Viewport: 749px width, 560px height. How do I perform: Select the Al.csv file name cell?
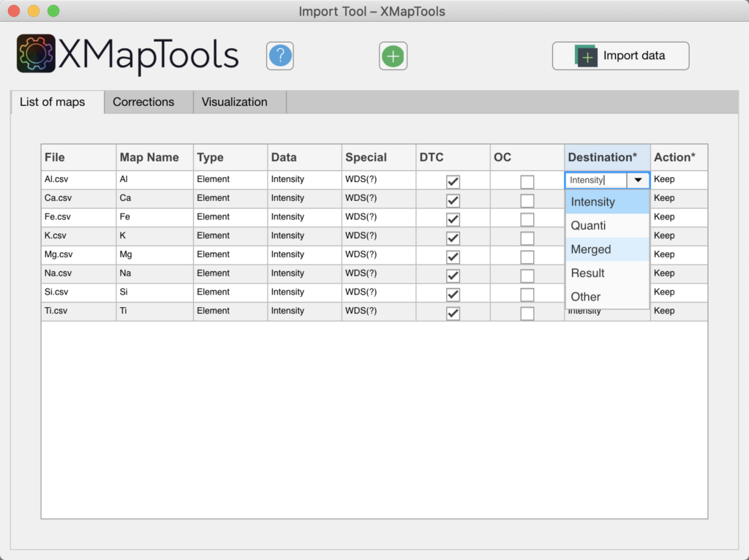coord(79,180)
